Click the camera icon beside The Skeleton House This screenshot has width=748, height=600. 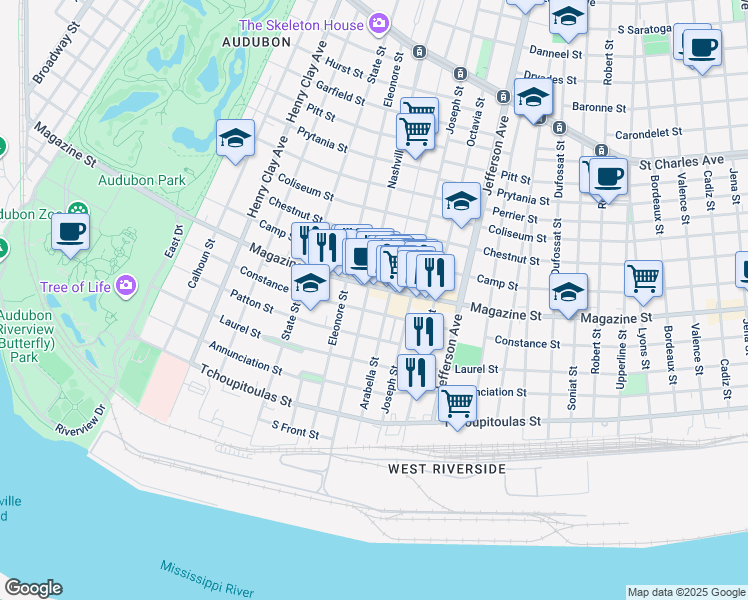coord(379,22)
